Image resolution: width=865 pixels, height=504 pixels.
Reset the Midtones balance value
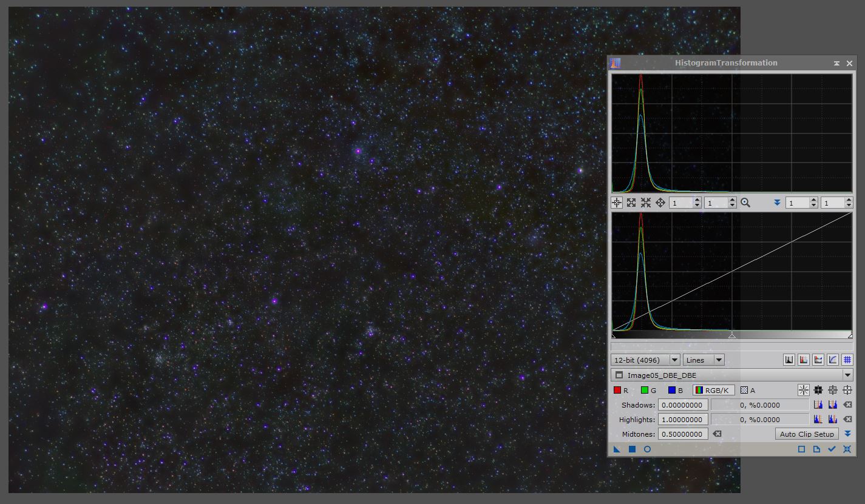(x=717, y=434)
